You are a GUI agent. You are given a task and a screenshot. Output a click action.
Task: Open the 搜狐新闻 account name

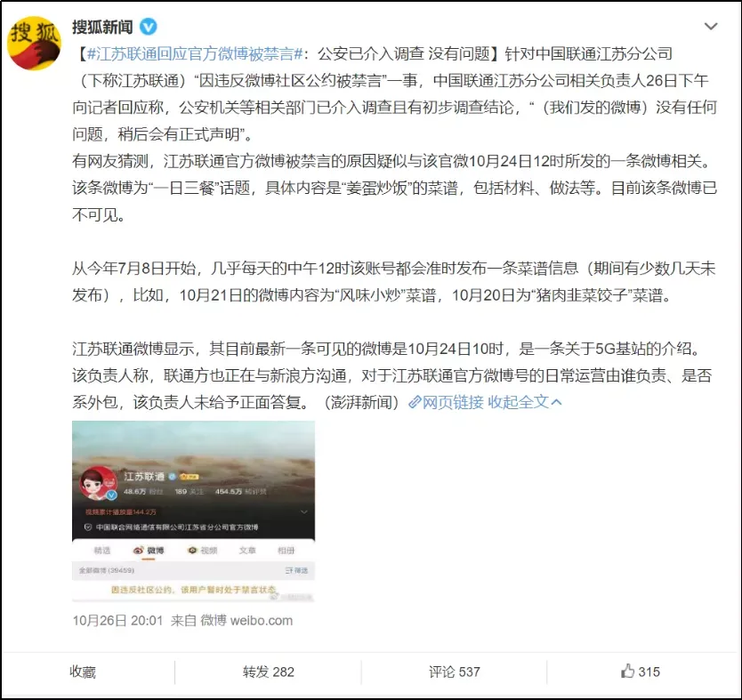pos(102,27)
